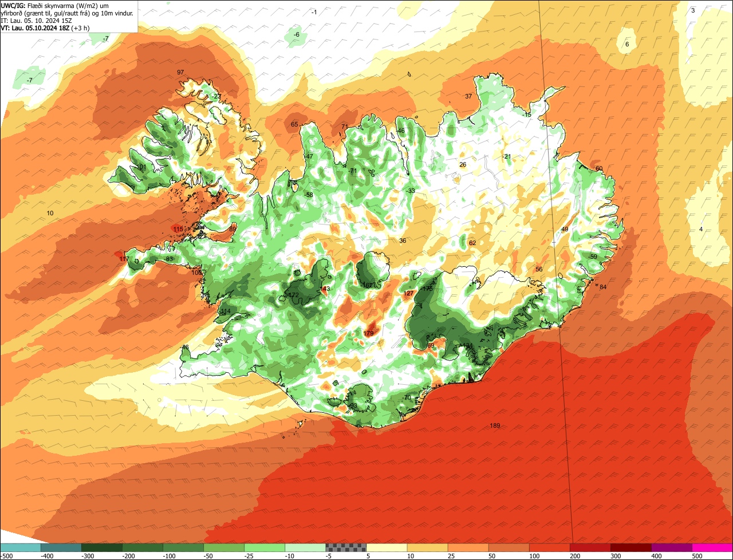Select legend swatch between -200 and -100
Screen dimensions: 733x560
pos(143,547)
